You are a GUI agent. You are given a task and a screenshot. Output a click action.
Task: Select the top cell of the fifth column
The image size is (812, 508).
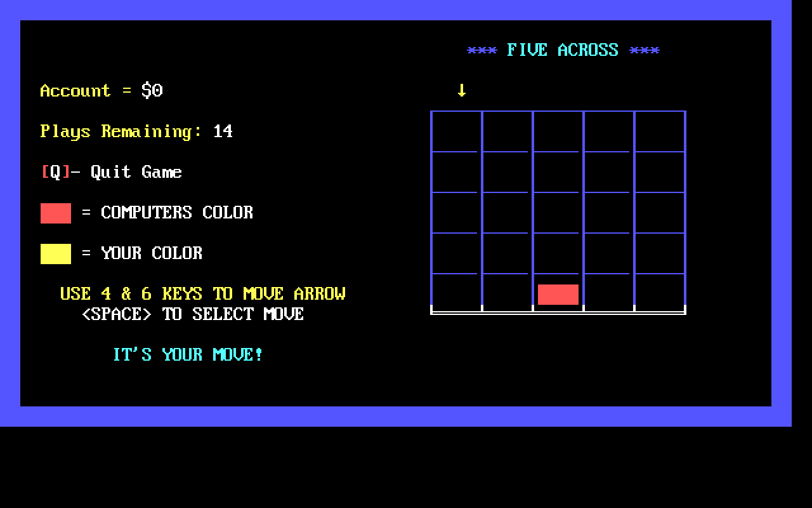[x=660, y=132]
